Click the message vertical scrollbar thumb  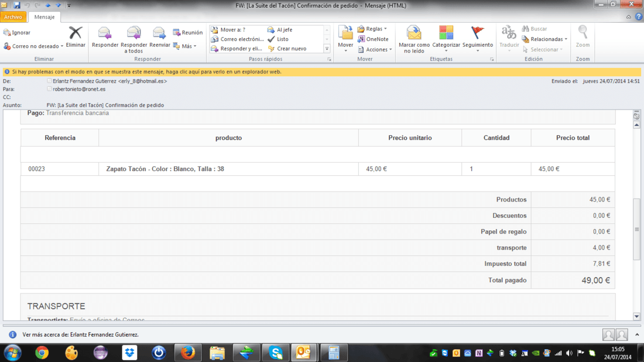point(636,229)
